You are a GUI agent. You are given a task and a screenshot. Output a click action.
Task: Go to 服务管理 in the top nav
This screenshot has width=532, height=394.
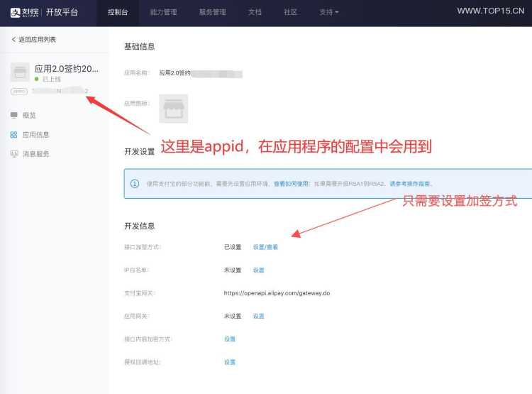(x=212, y=13)
